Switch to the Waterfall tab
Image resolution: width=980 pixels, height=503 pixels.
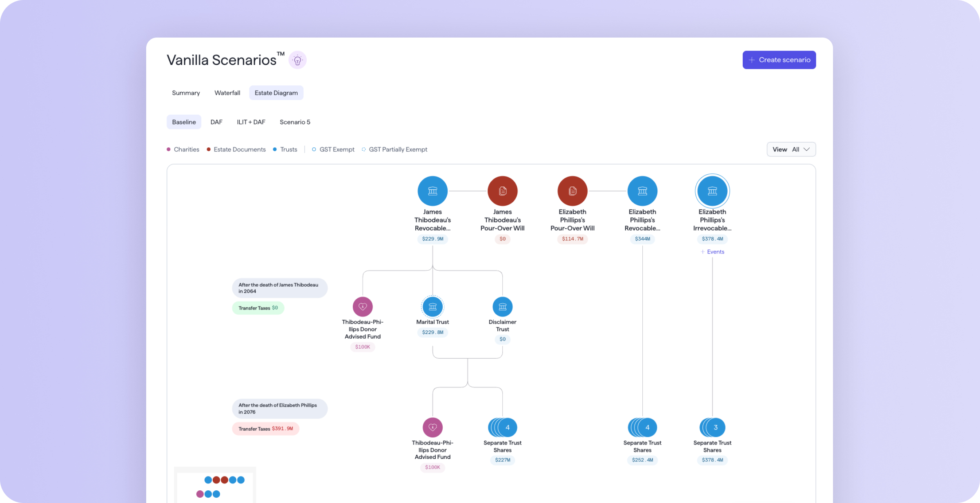pos(227,93)
